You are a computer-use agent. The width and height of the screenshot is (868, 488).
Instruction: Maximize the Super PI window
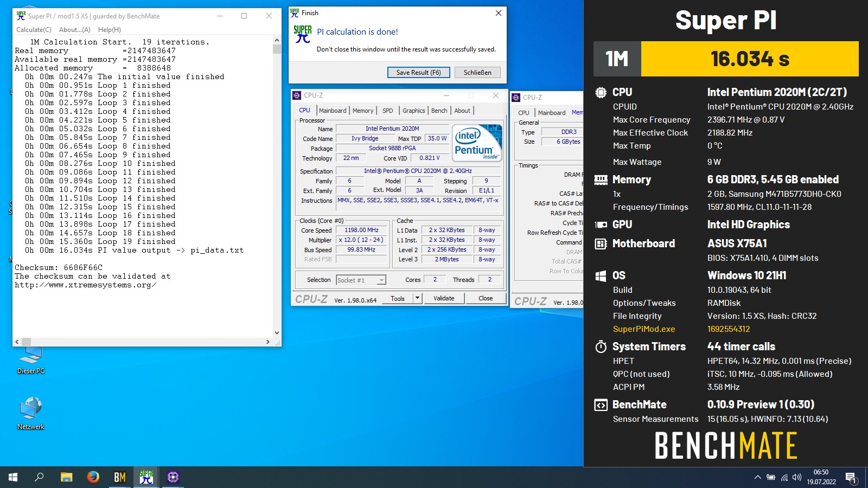pos(244,16)
